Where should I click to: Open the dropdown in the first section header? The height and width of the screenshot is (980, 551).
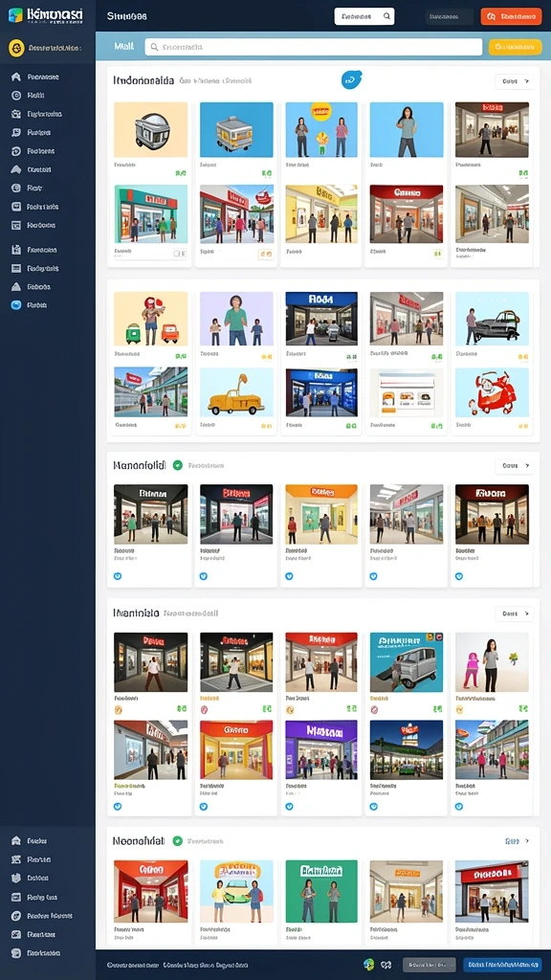(x=514, y=81)
